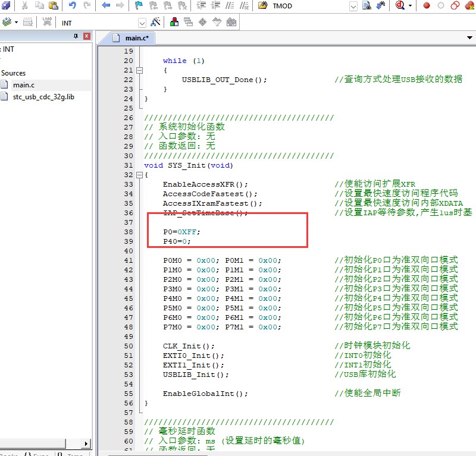Start the debug session
The image size is (476, 456).
pyautogui.click(x=400, y=5)
